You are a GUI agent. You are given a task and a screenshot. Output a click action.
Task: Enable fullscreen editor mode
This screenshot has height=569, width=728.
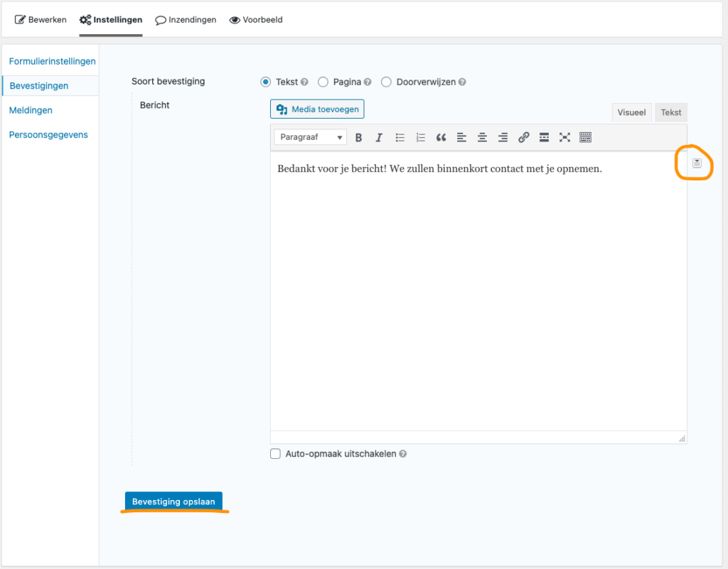[x=564, y=137]
